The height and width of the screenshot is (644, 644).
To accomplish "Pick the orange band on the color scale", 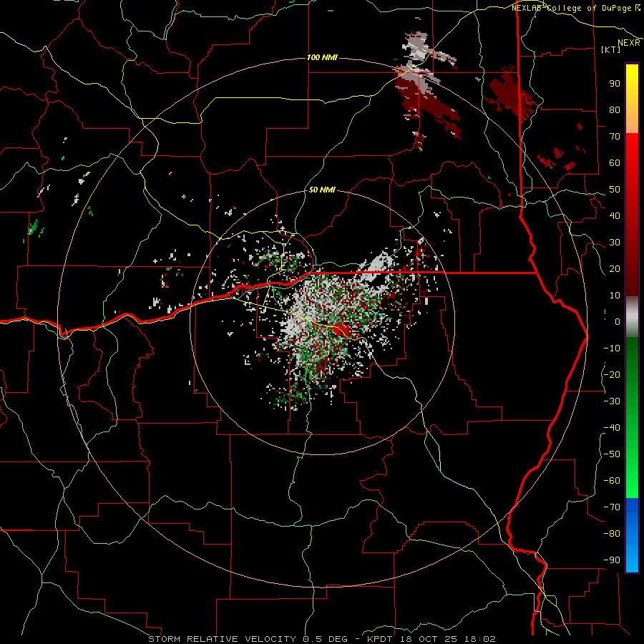I will point(632,120).
